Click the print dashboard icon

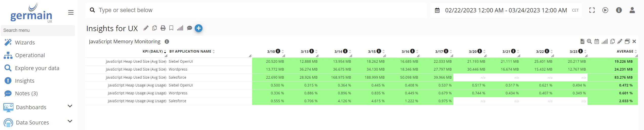click(x=163, y=28)
